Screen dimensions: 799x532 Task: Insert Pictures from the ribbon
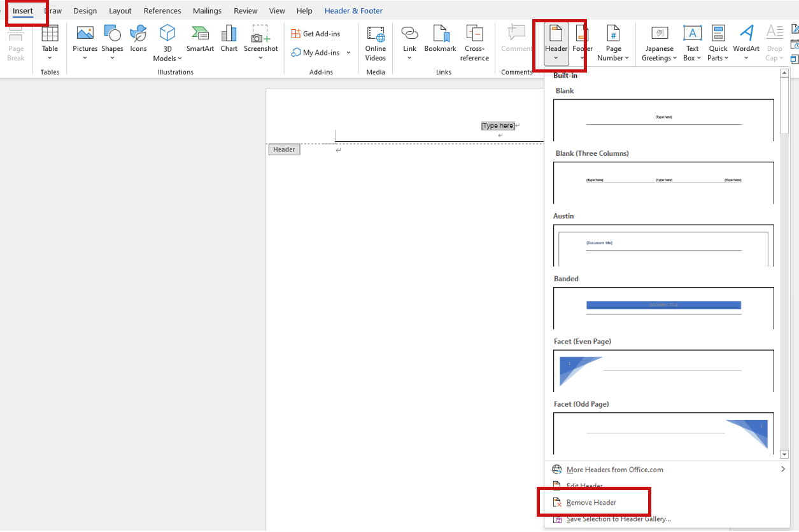[85, 43]
